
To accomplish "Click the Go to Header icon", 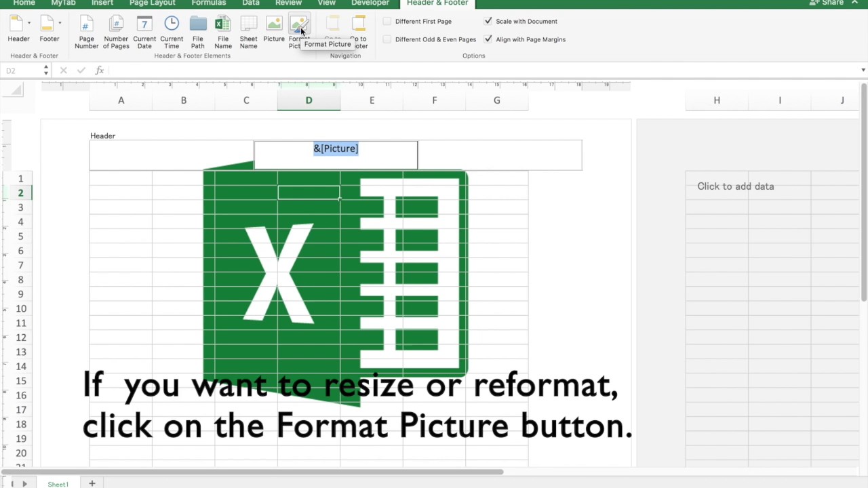I will pos(332,24).
